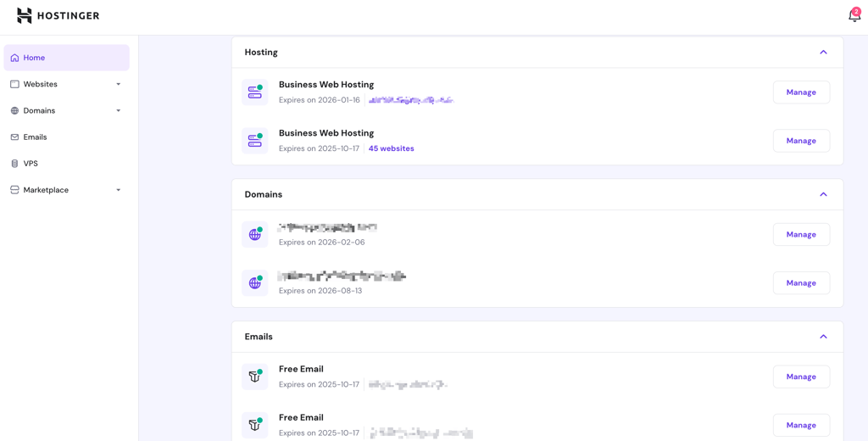Click the Domains globe icon in sidebar

point(15,111)
